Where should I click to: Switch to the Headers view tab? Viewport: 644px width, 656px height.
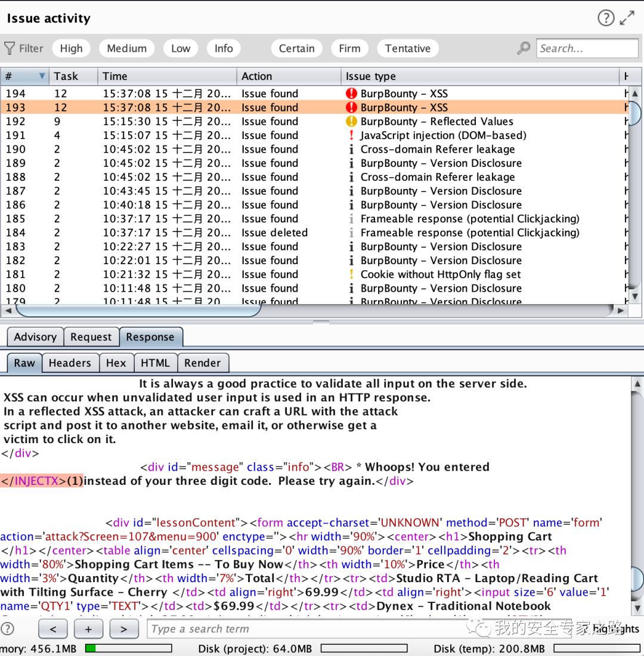coord(70,363)
